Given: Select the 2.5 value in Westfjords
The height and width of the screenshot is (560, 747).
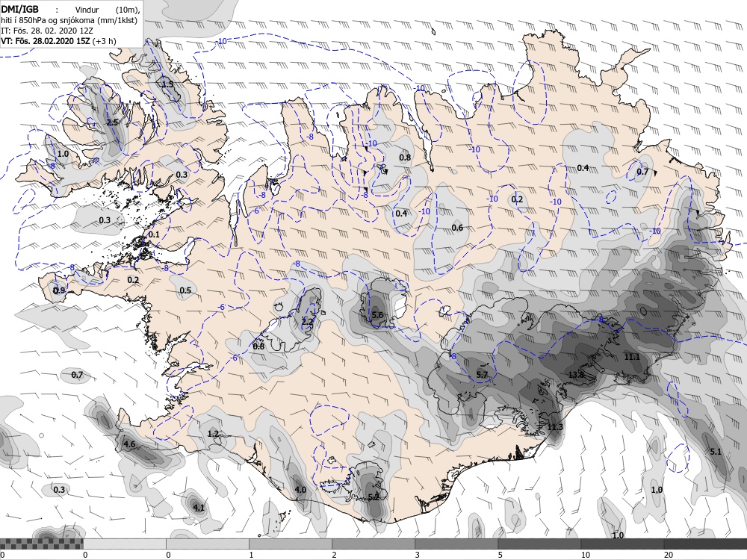Looking at the screenshot, I should pyautogui.click(x=112, y=122).
